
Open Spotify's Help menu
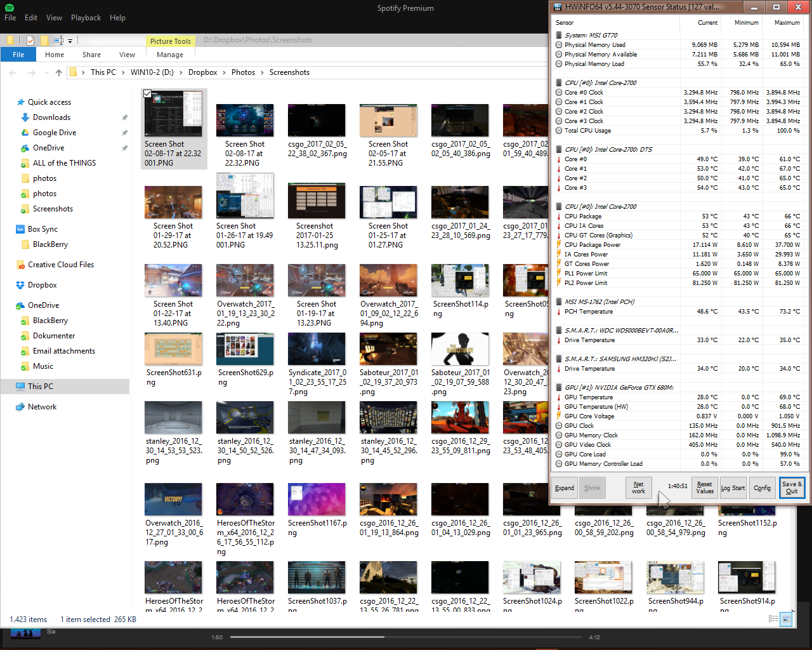coord(117,18)
